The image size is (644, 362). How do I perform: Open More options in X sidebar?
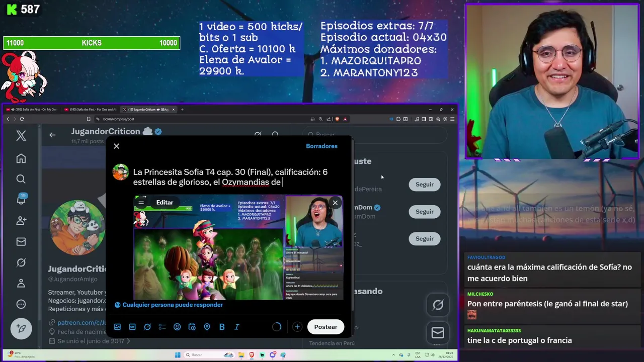[x=21, y=304]
